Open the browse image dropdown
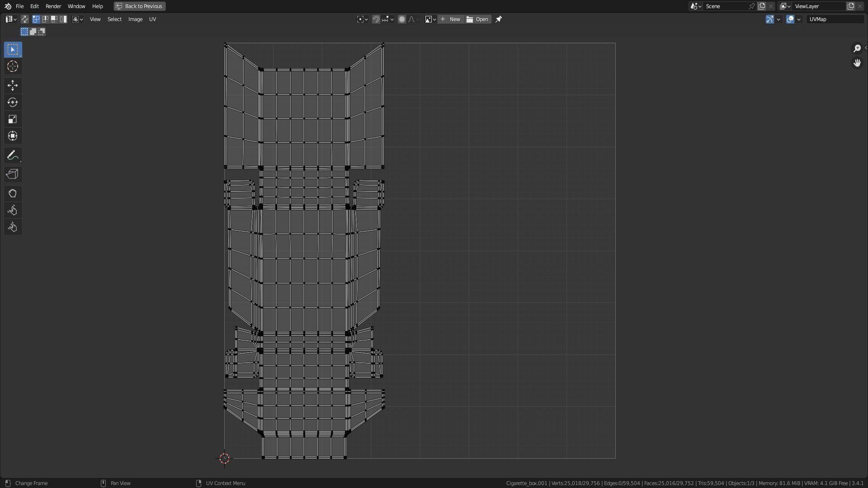The image size is (868, 488). pos(430,19)
